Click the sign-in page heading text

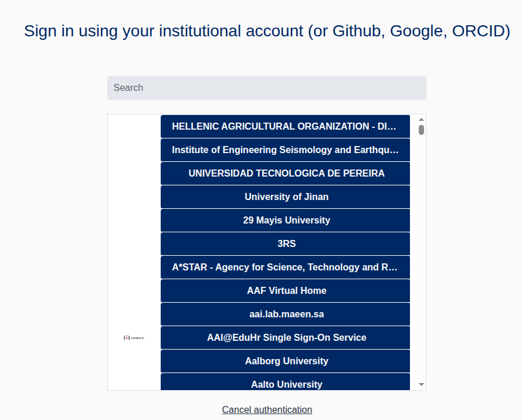267,31
